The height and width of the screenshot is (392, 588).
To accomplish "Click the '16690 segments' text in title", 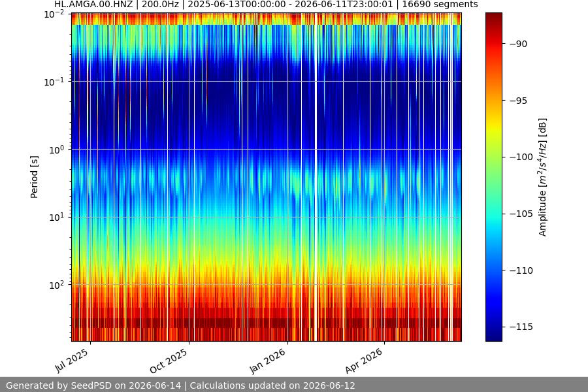I will [x=440, y=4].
